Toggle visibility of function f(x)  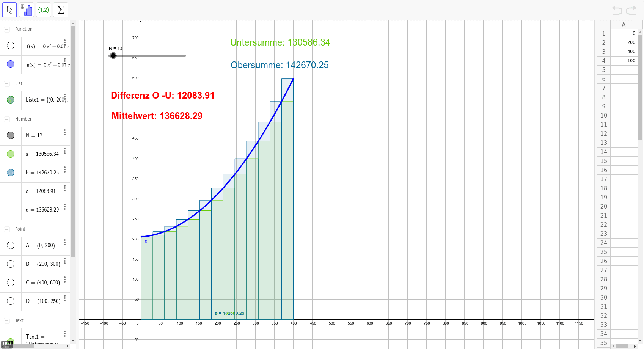click(11, 46)
